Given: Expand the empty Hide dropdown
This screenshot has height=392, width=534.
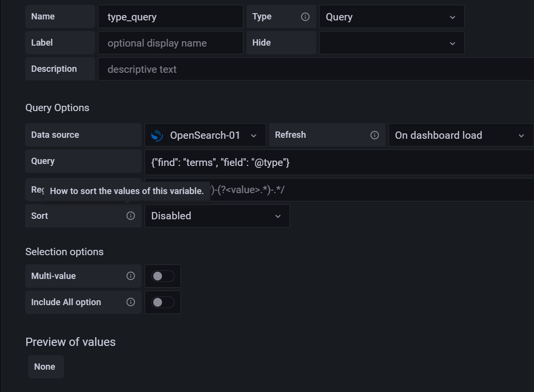Looking at the screenshot, I should pyautogui.click(x=391, y=43).
